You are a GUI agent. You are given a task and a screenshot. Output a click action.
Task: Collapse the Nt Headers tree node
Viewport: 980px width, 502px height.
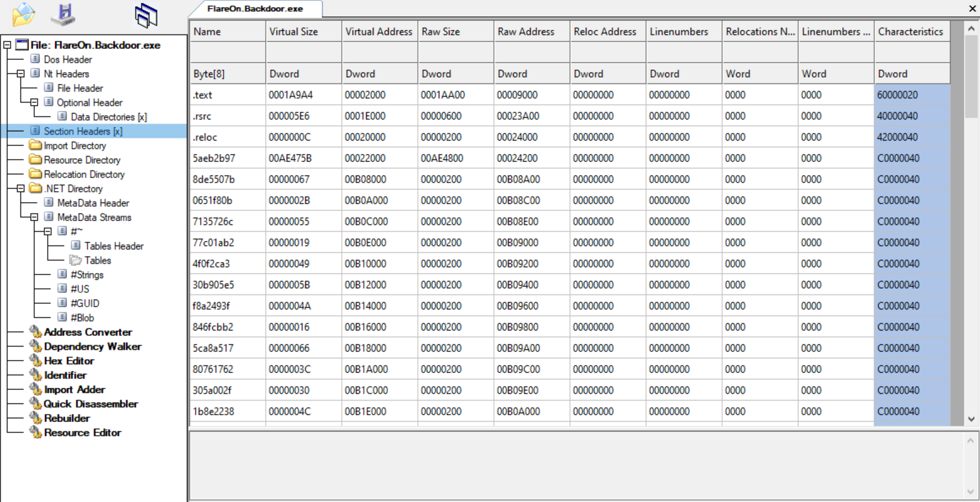[x=21, y=74]
